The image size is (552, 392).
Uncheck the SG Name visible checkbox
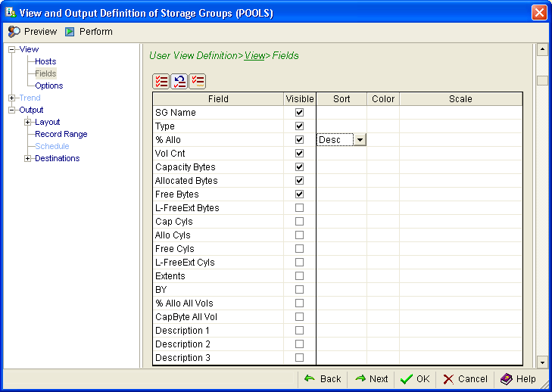point(299,113)
